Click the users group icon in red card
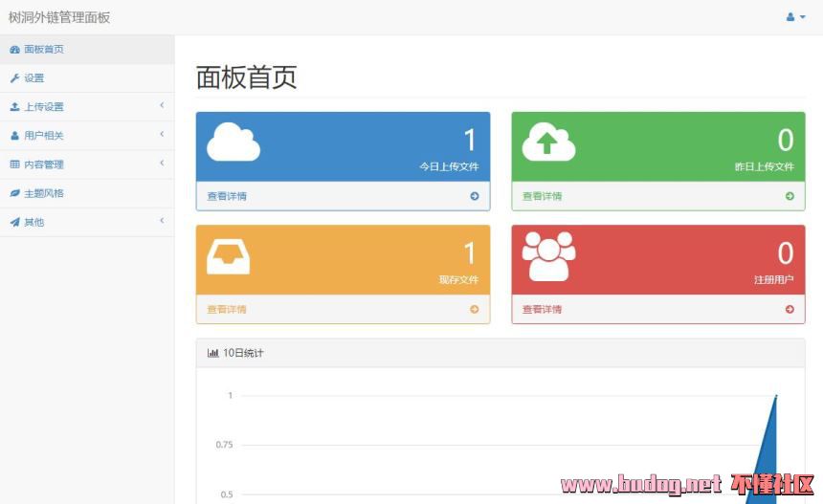 click(x=548, y=256)
